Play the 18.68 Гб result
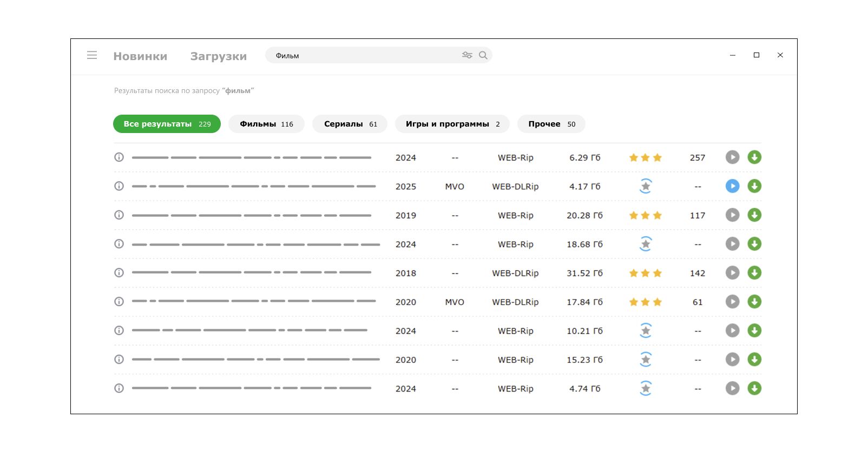 coord(732,244)
